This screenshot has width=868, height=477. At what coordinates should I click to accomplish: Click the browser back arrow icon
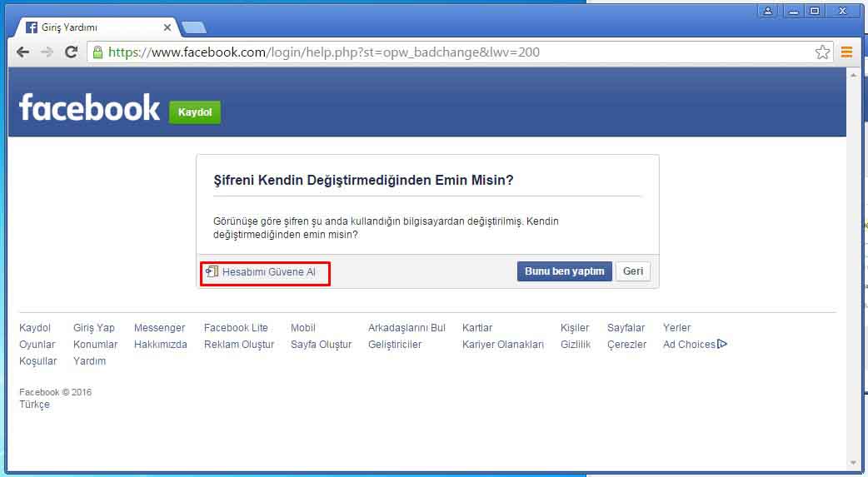[22, 52]
